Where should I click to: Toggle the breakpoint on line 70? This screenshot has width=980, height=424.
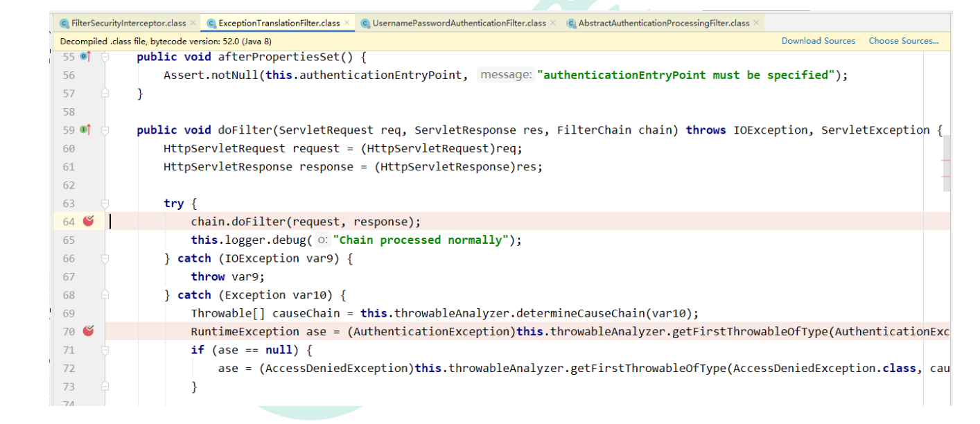tap(88, 331)
